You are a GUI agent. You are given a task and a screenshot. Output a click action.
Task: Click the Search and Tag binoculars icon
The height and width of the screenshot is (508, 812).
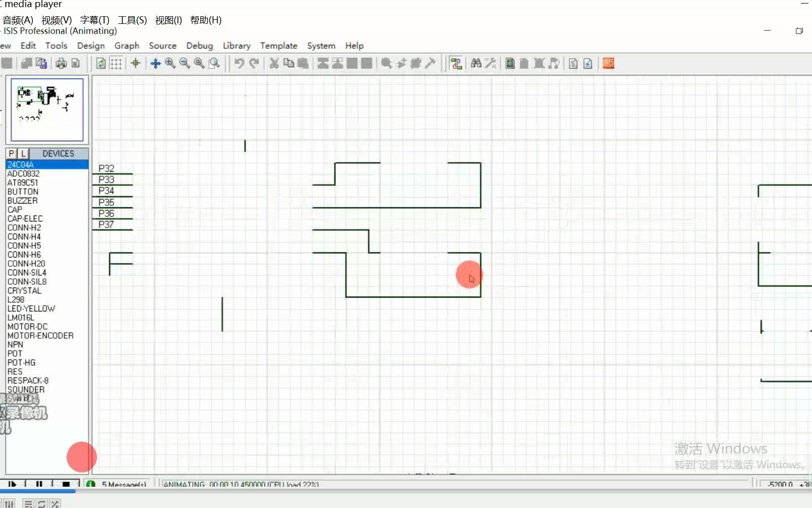[476, 63]
